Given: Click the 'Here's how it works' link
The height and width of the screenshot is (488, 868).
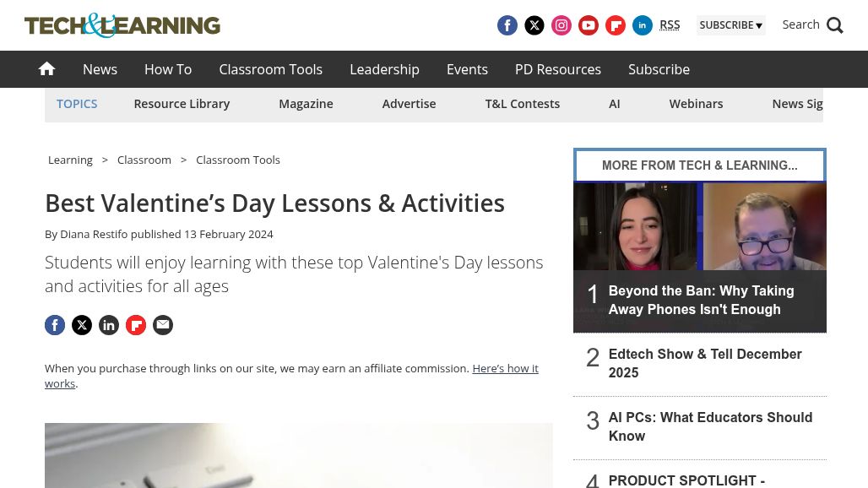Looking at the screenshot, I should 504,369.
